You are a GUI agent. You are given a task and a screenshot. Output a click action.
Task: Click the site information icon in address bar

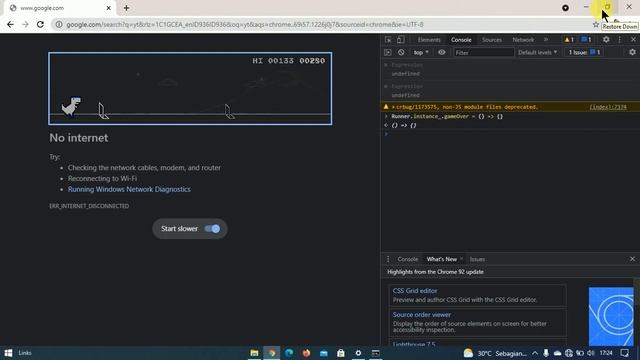point(59,24)
